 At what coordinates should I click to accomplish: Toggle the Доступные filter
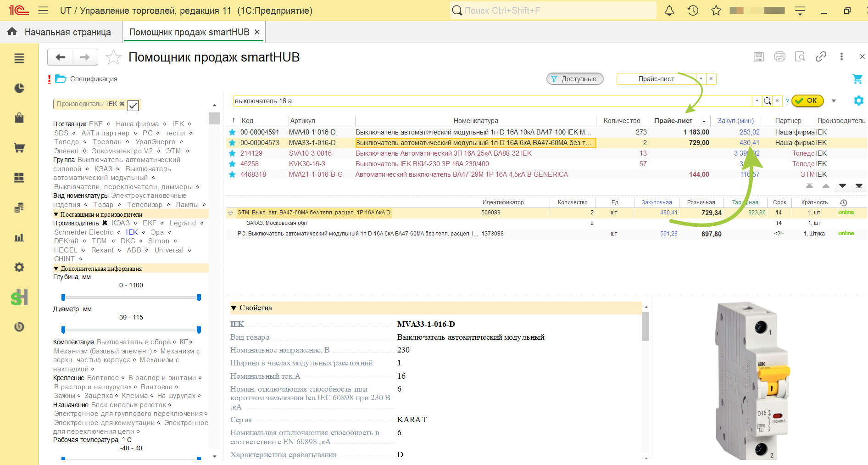click(575, 79)
